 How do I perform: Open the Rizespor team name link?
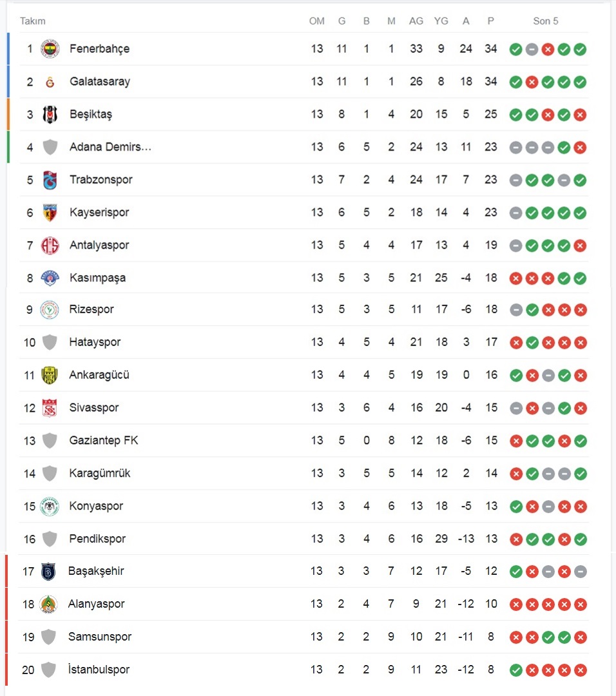pos(91,309)
